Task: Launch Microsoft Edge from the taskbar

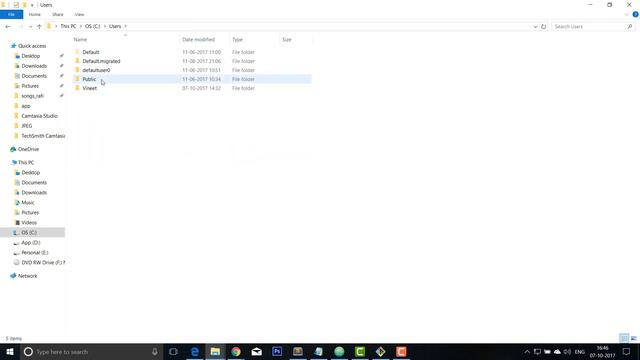Action: click(x=195, y=351)
